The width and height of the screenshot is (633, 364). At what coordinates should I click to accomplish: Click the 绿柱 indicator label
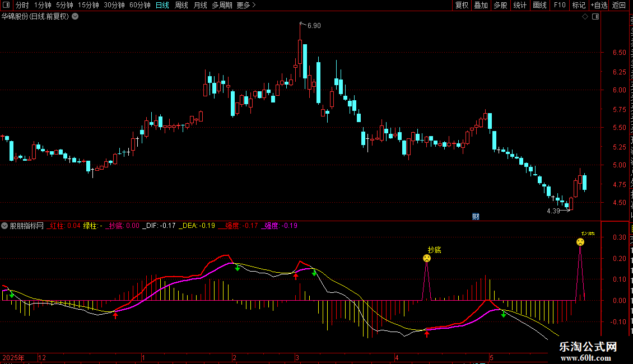coord(93,226)
